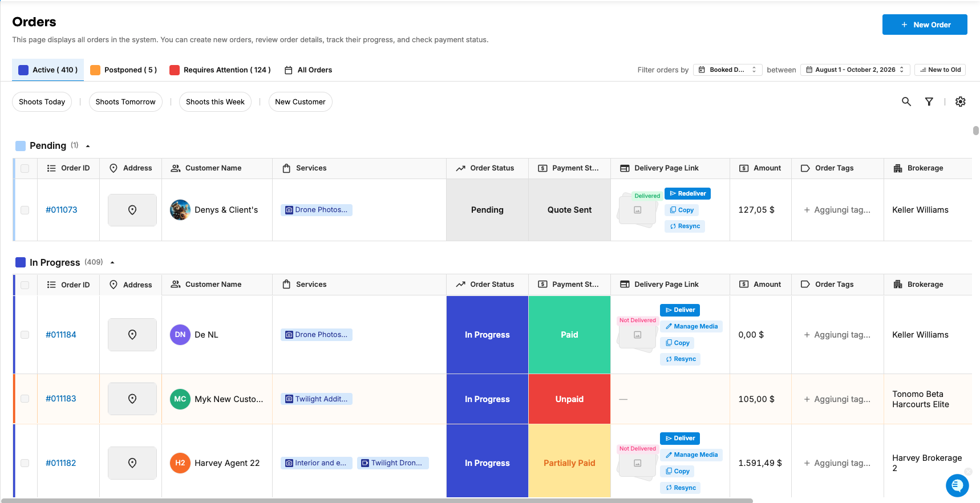This screenshot has height=503, width=980.
Task: Open the funnel filter icon
Action: coord(929,102)
